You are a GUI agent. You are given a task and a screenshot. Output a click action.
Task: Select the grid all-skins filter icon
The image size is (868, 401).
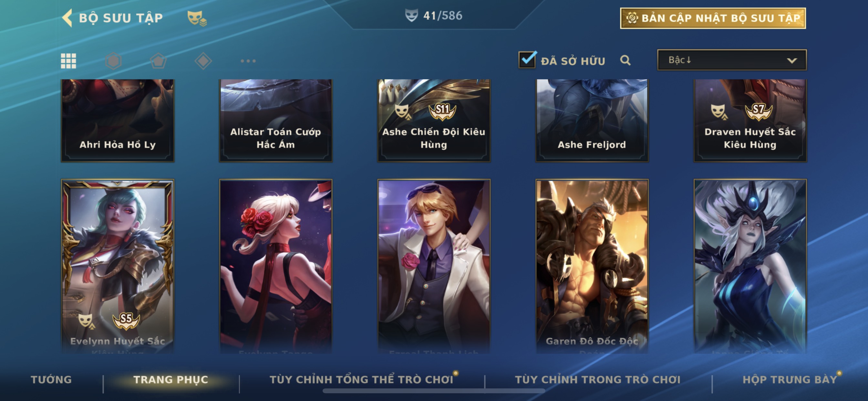(x=68, y=61)
